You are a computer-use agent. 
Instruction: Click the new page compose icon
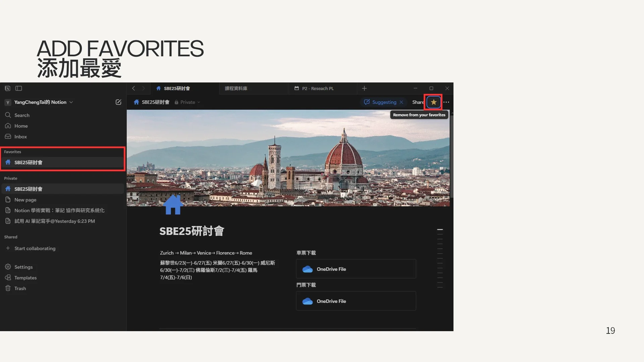pos(118,102)
